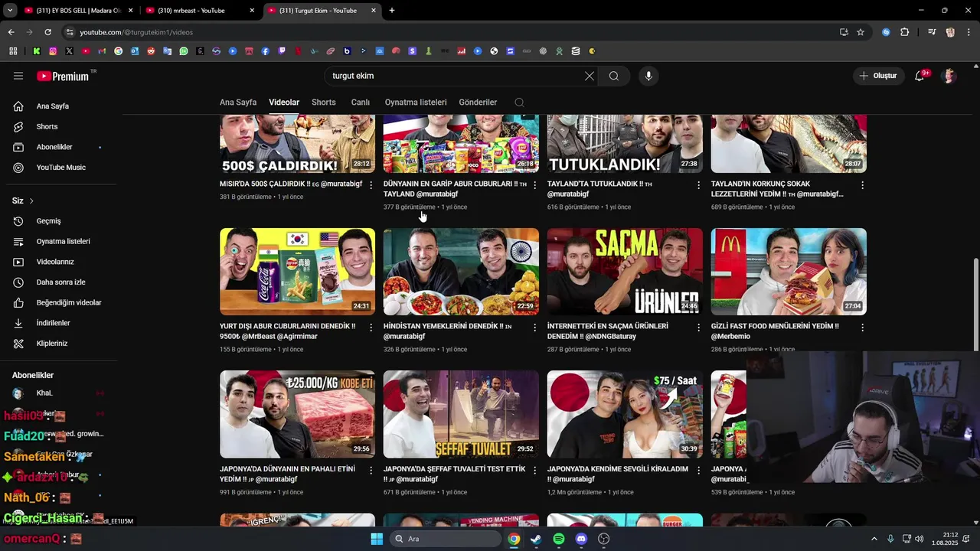Clear the search box with X icon
Screen dimensions: 980x551
(x=589, y=76)
